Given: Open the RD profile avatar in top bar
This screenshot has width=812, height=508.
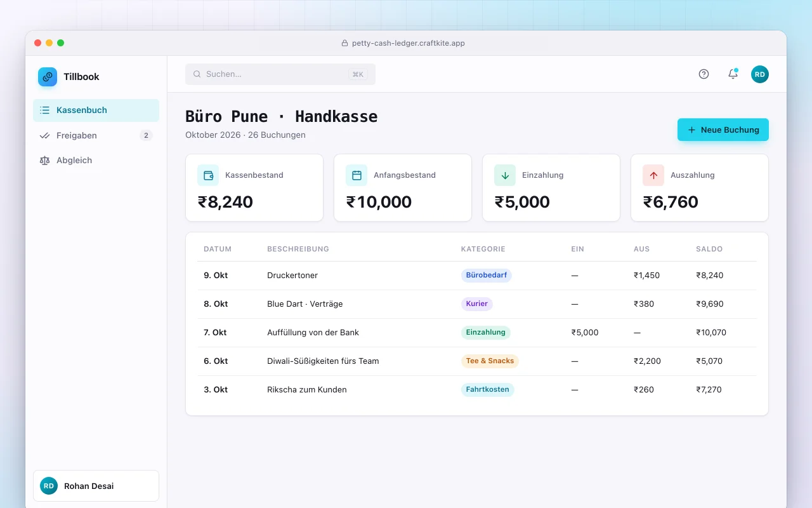Looking at the screenshot, I should (x=760, y=74).
